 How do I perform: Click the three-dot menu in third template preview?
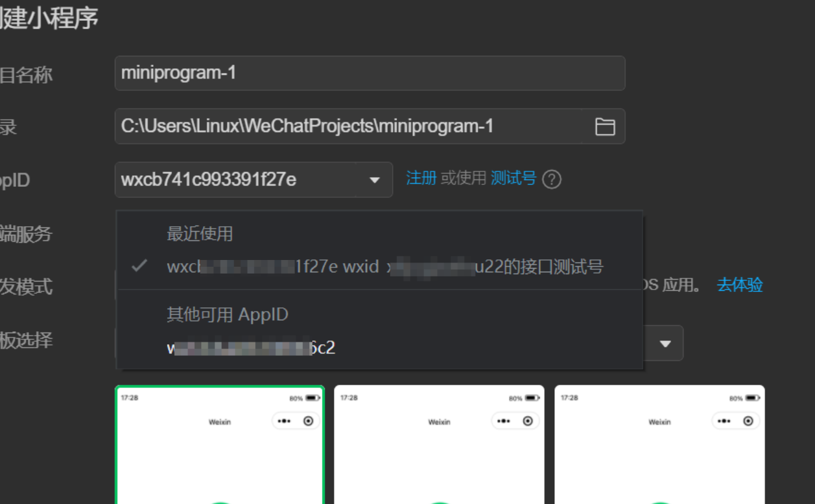pyautogui.click(x=724, y=421)
